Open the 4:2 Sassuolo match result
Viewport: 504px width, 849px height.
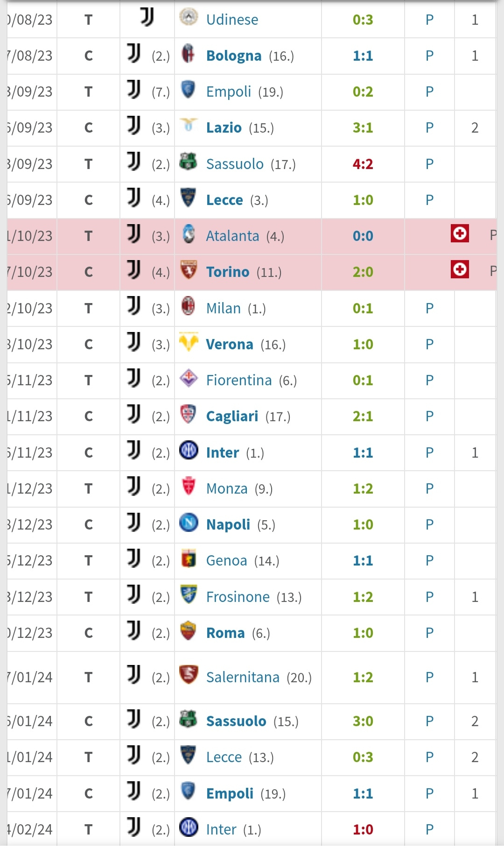point(363,164)
